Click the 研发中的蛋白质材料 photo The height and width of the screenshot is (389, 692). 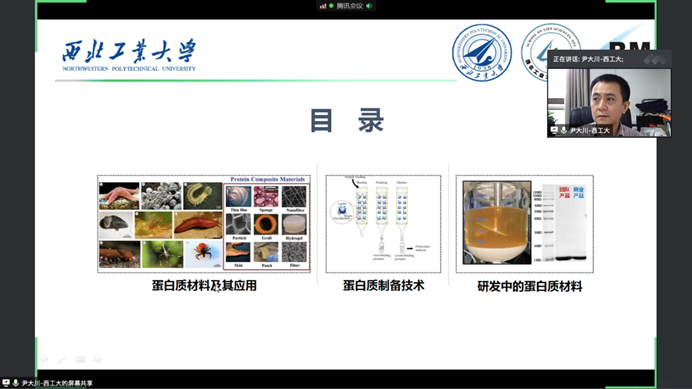pyautogui.click(x=525, y=224)
